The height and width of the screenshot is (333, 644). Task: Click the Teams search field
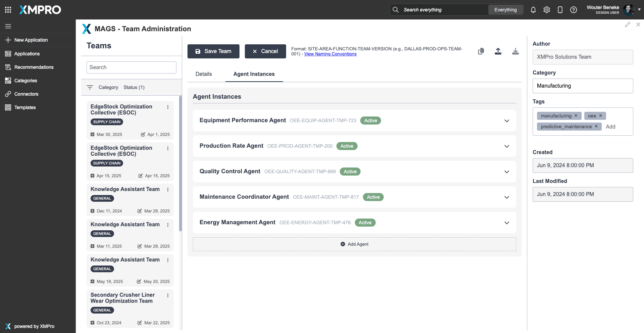(131, 67)
